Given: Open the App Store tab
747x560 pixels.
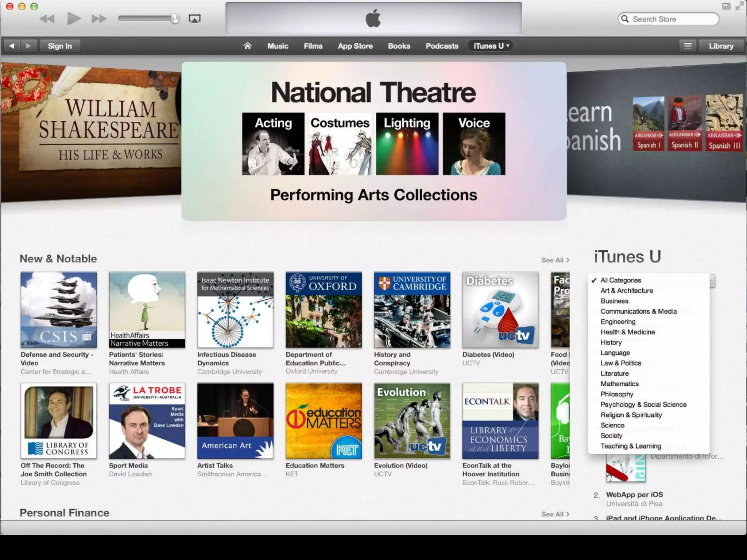Looking at the screenshot, I should 355,46.
